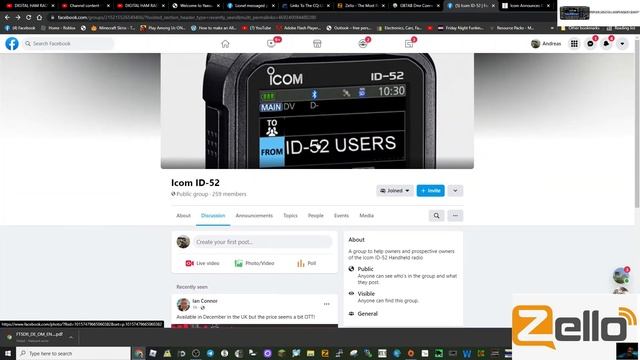Open the Marketplace icon
640x360 pixels.
(x=317, y=44)
